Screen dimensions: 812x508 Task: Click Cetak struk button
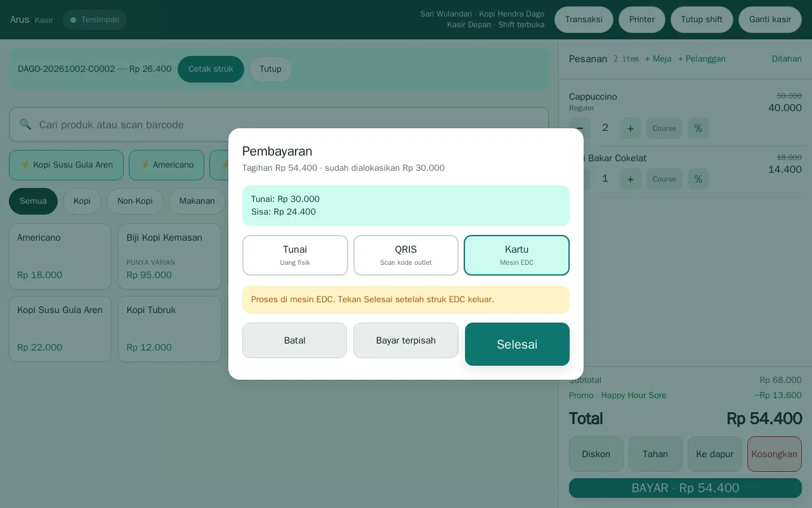pos(211,69)
